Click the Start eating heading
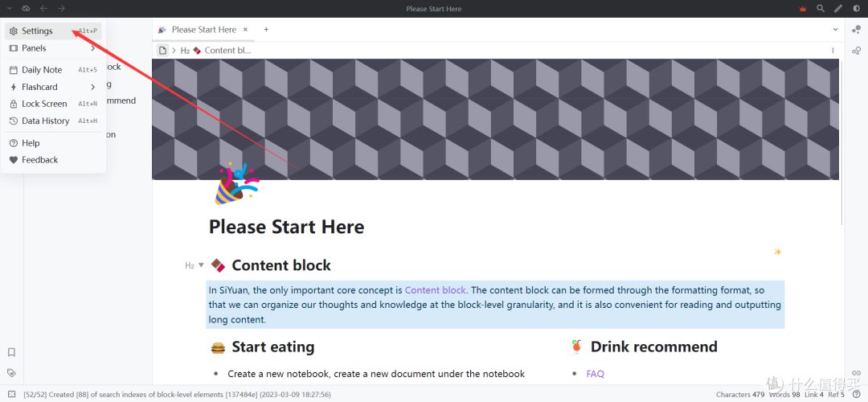868x402 pixels. click(273, 347)
